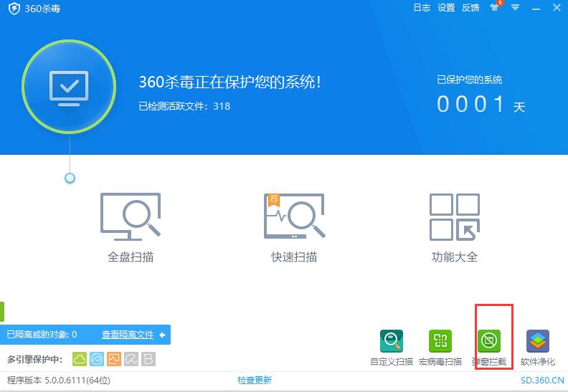Enable the gray engine icon beside orange one

click(131, 359)
